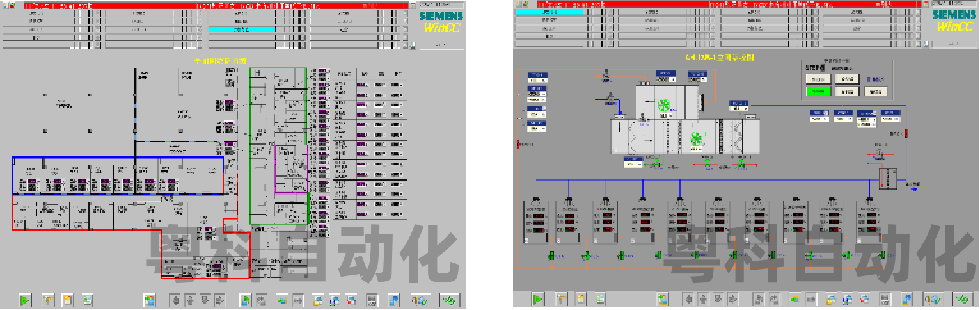
Task: Click the hammer tool icon in left toolbar
Action: (48, 300)
